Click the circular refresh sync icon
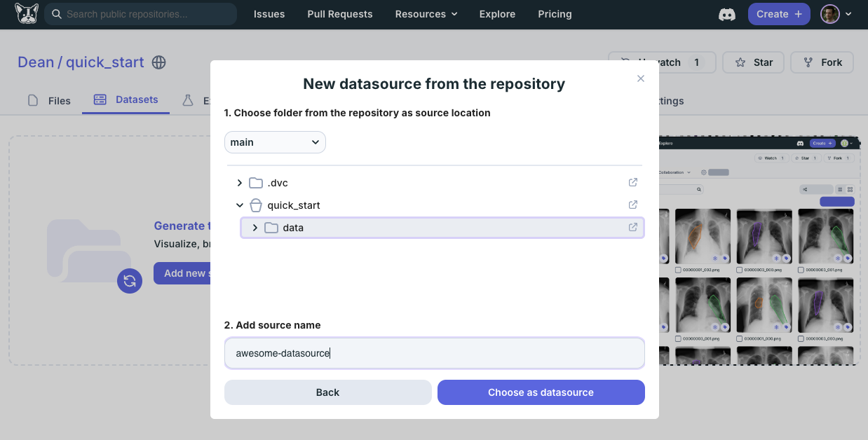868x440 pixels. 130,281
